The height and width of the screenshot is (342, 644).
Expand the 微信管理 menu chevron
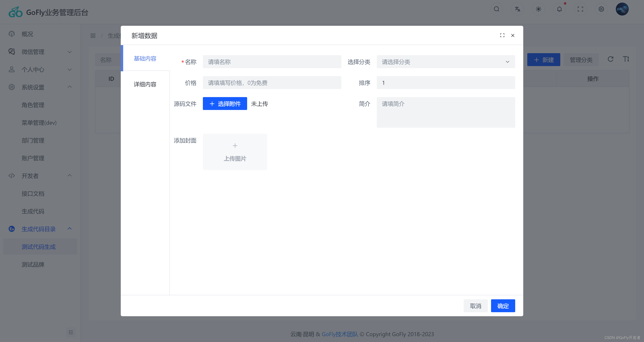[x=70, y=52]
